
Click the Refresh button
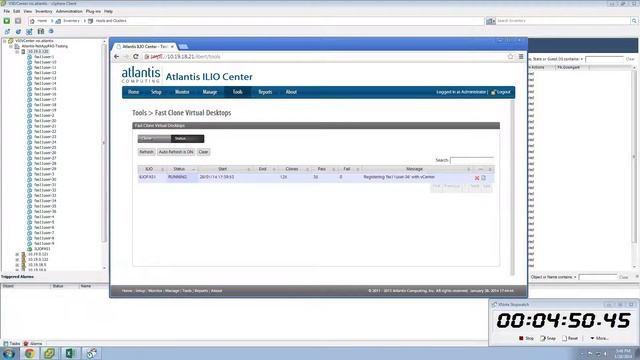tap(146, 152)
